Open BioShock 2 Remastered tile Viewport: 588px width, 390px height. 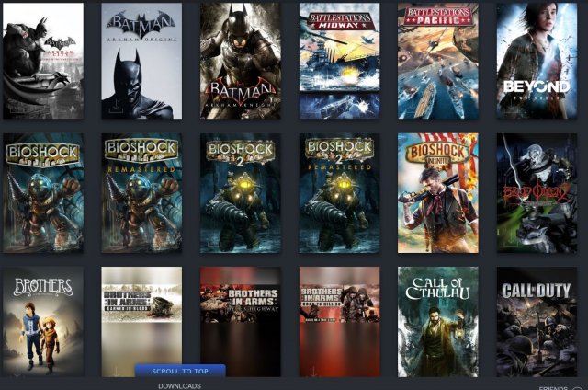click(338, 193)
